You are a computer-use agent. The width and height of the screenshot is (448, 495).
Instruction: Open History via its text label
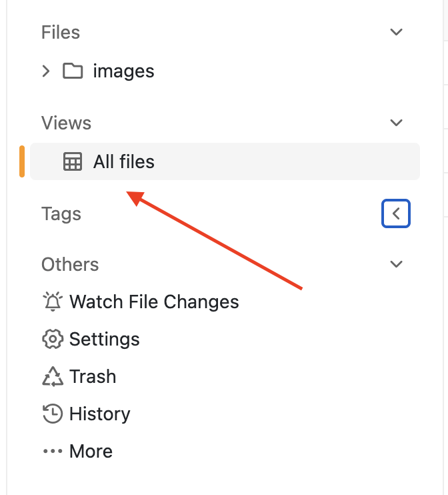click(100, 414)
